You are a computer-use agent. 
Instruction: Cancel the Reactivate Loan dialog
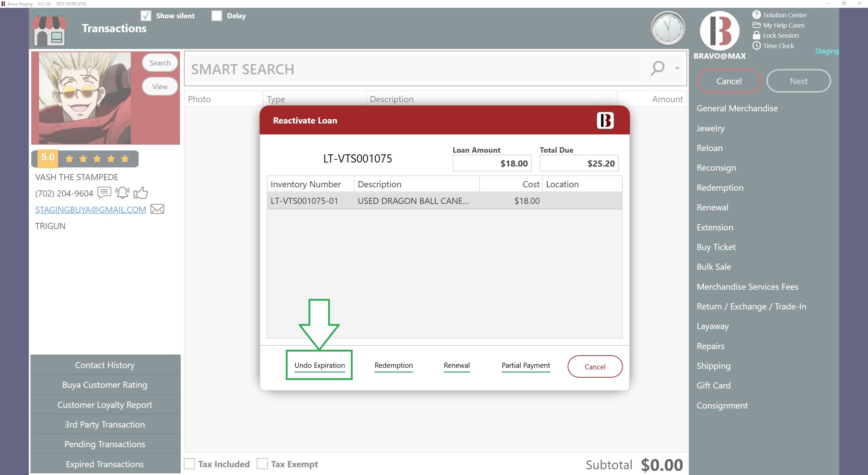595,366
